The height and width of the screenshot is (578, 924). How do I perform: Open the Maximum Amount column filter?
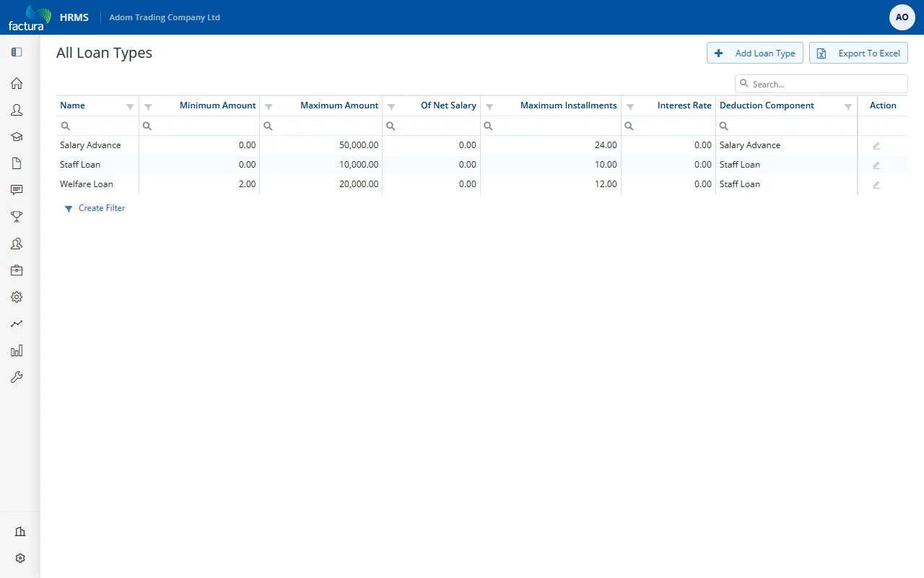[269, 106]
